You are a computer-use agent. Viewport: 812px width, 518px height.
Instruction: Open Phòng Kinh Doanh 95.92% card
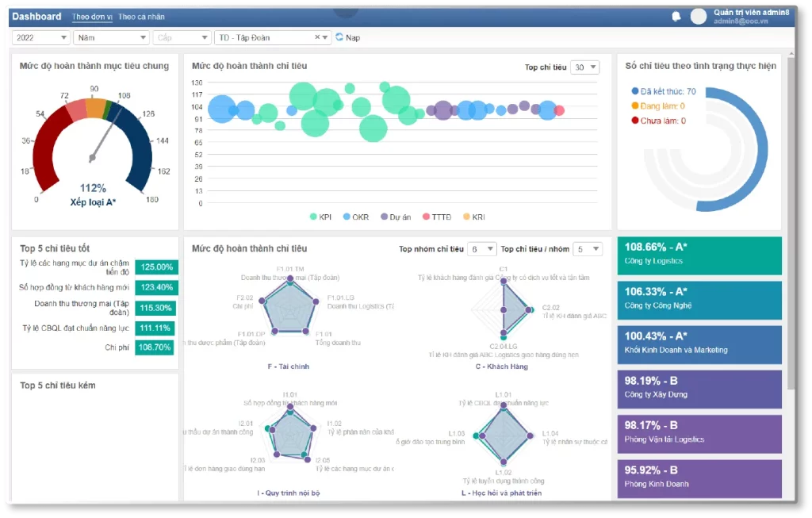(699, 479)
